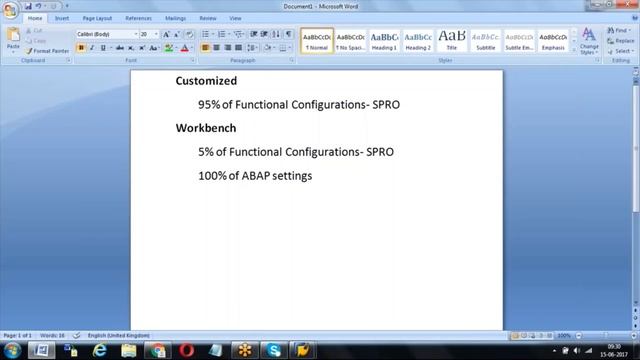
Task: Open the font name dropdown
Action: click(136, 34)
